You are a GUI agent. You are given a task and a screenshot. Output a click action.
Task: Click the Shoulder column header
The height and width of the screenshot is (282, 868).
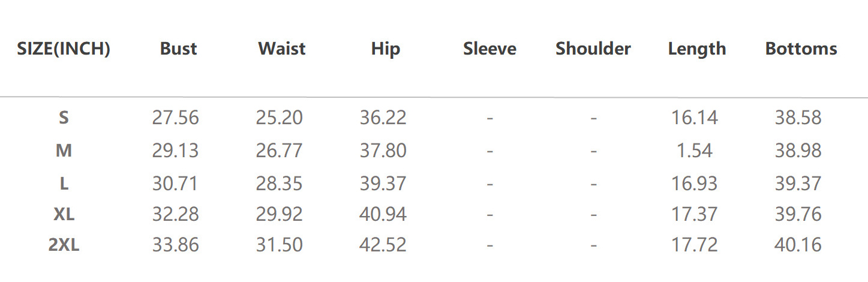pyautogui.click(x=593, y=49)
